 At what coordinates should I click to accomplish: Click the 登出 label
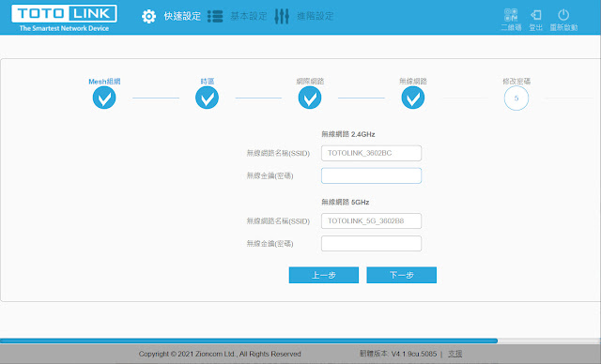(536, 27)
